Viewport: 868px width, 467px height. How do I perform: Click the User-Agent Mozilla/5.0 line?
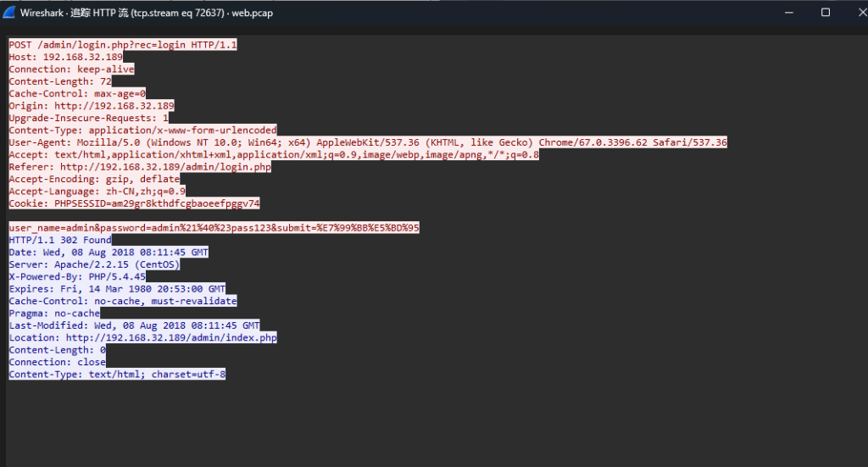coord(367,142)
